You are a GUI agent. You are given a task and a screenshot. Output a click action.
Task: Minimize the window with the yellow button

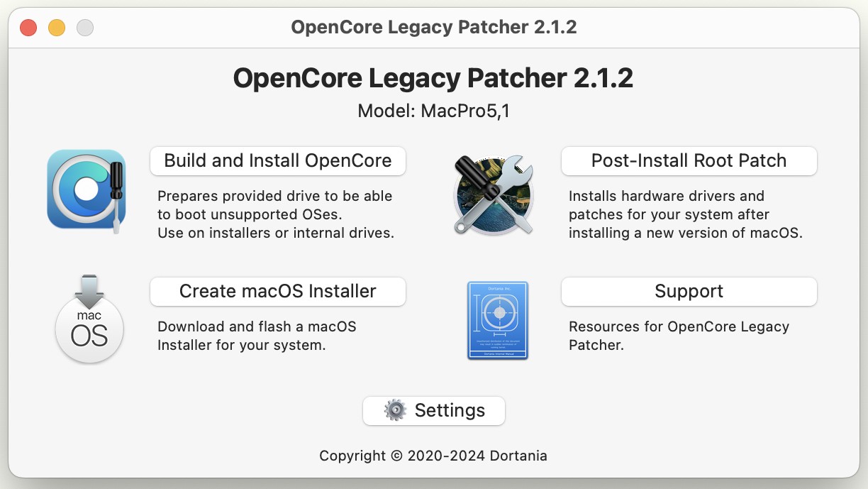click(x=57, y=28)
